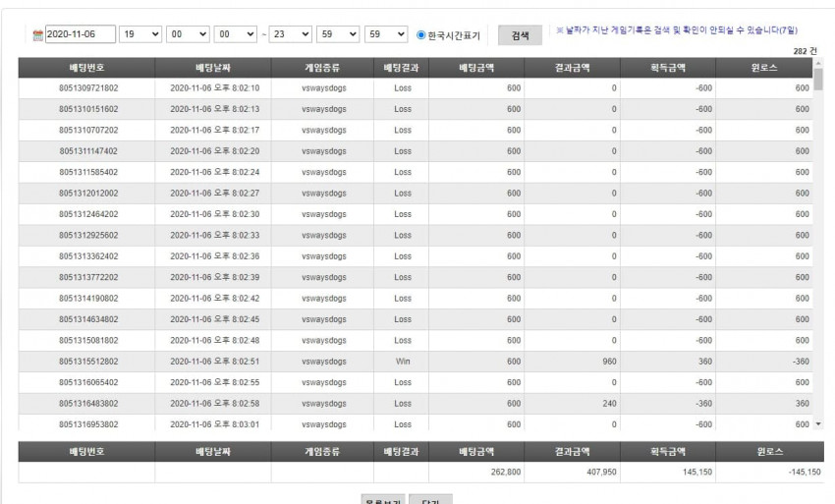
Task: Select bet number 8051311585402
Action: pos(88,172)
